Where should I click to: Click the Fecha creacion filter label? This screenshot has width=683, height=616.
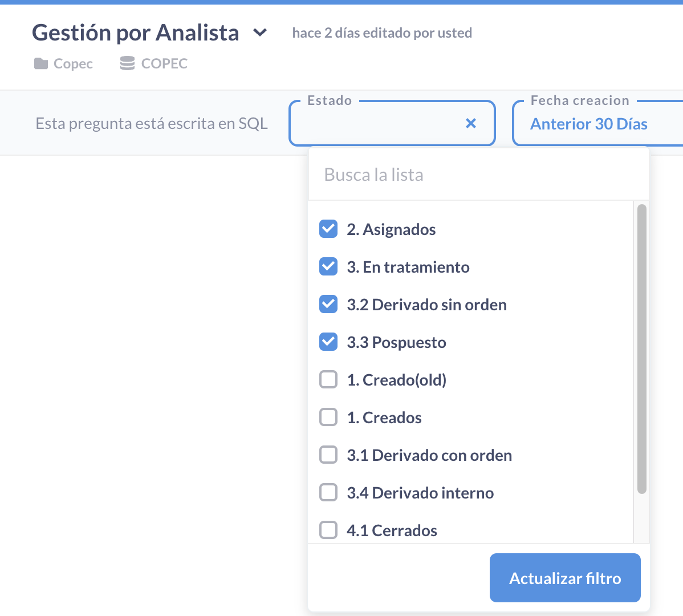pos(579,100)
